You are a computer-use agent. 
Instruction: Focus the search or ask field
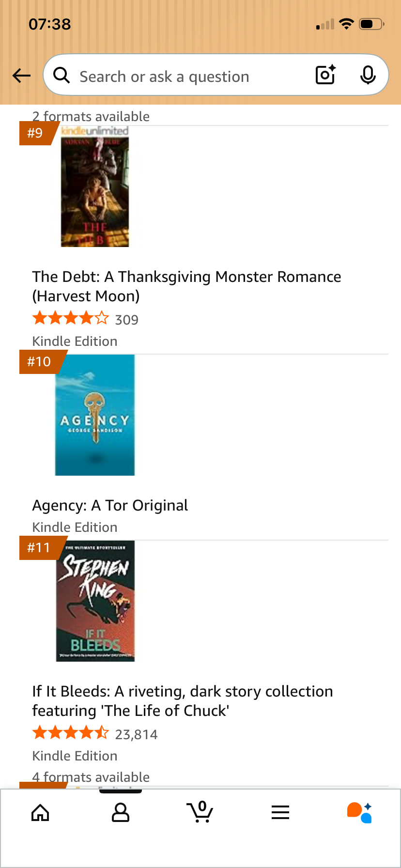184,77
